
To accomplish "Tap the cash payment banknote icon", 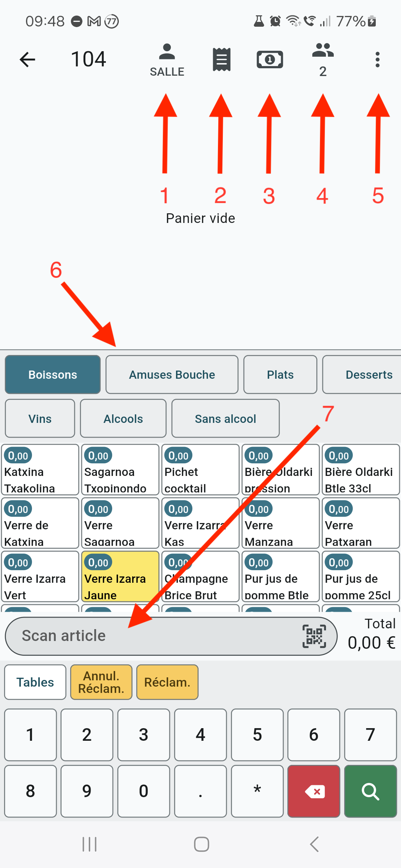I will 270,59.
